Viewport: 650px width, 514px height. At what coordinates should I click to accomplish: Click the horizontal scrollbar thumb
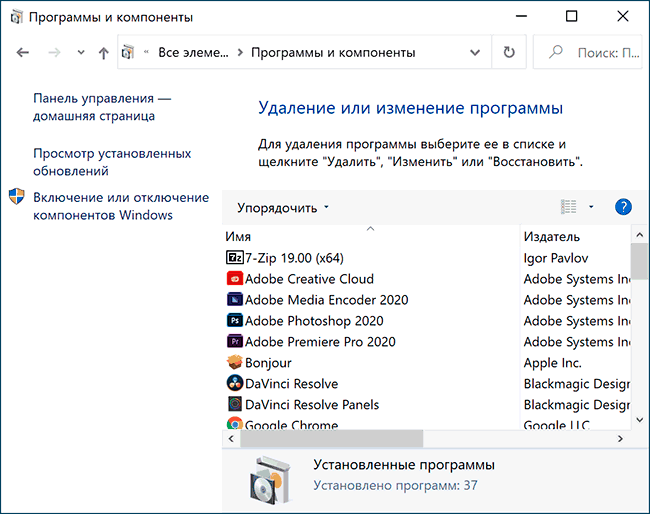pos(332,439)
